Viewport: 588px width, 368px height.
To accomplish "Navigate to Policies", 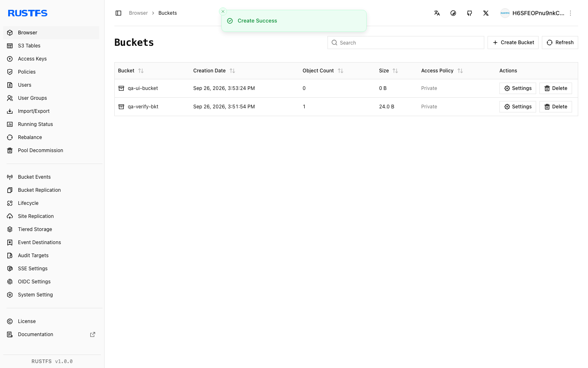I will coord(51,72).
